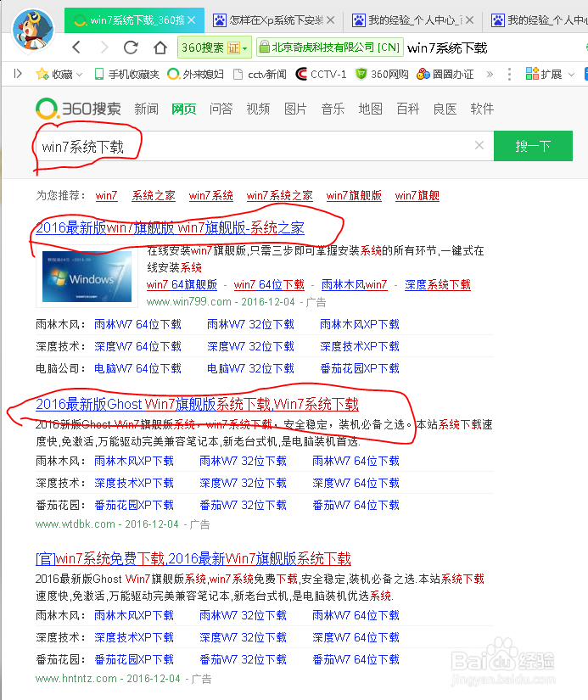Open cctv新闻 bookmark
The height and width of the screenshot is (700, 588).
(x=260, y=74)
